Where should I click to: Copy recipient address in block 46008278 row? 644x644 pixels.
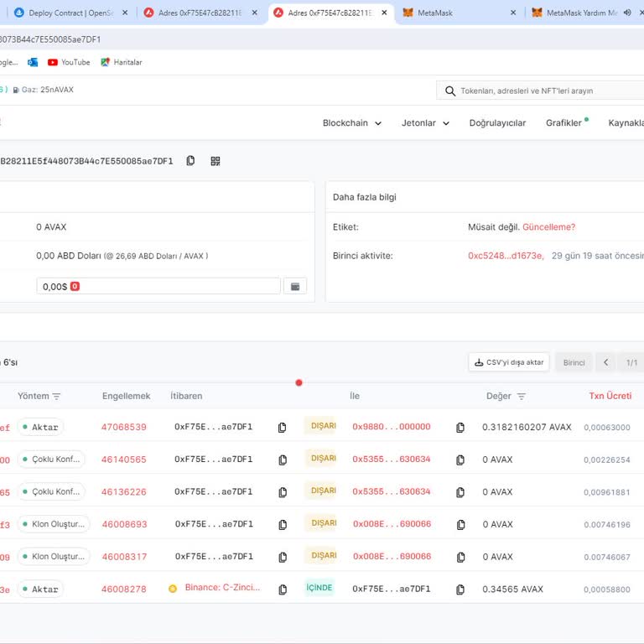[x=460, y=589]
